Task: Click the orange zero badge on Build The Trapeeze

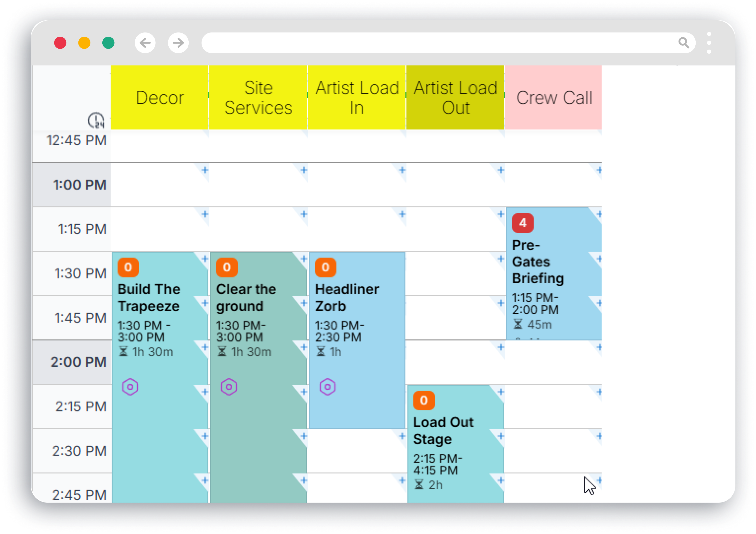Action: point(129,267)
